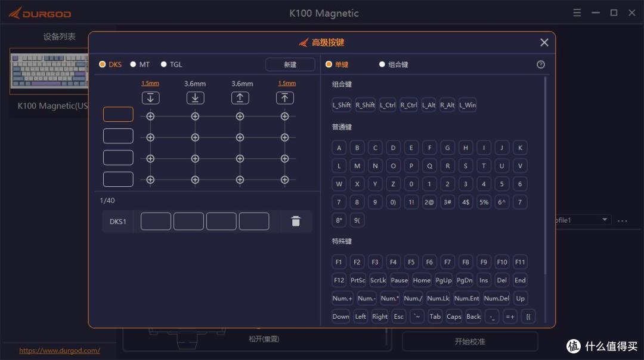Viewport: 644px width, 360px height.
Task: Select the TGL radio option
Action: [x=171, y=64]
